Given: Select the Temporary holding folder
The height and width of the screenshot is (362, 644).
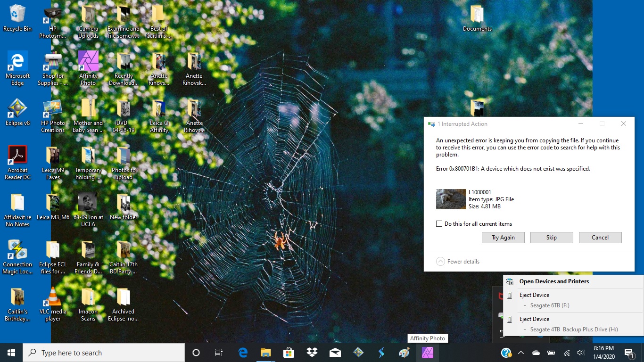Looking at the screenshot, I should pyautogui.click(x=88, y=163).
